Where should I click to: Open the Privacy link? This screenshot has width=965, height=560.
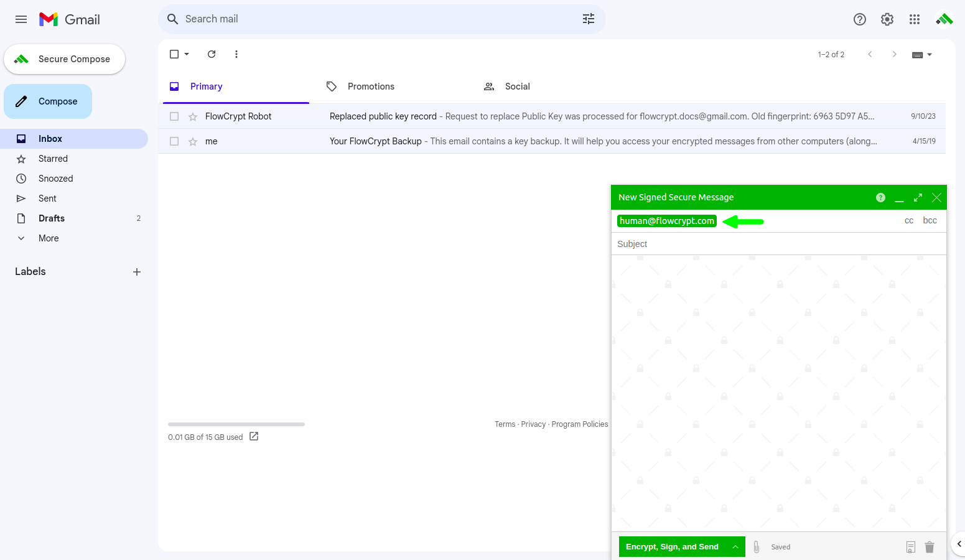coord(533,424)
